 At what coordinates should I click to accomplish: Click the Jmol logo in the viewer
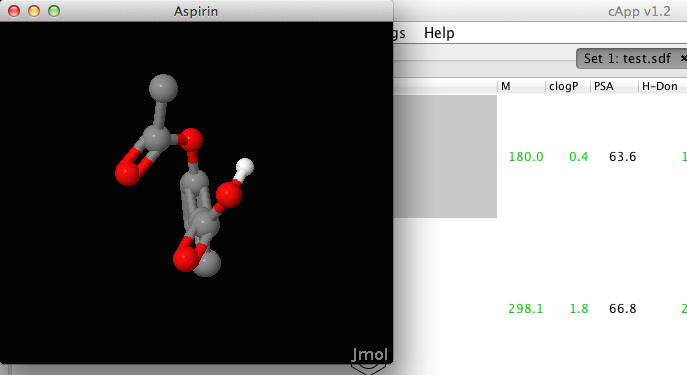point(370,354)
